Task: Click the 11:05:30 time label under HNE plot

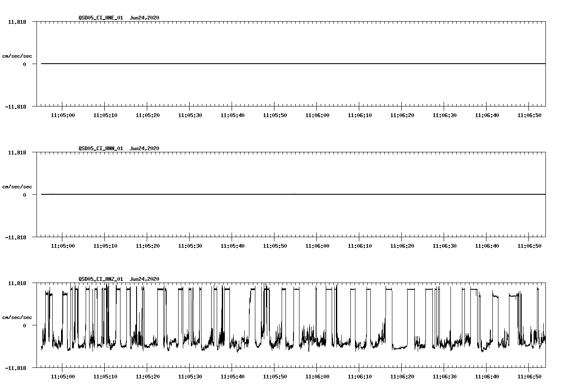Action: 190,115
